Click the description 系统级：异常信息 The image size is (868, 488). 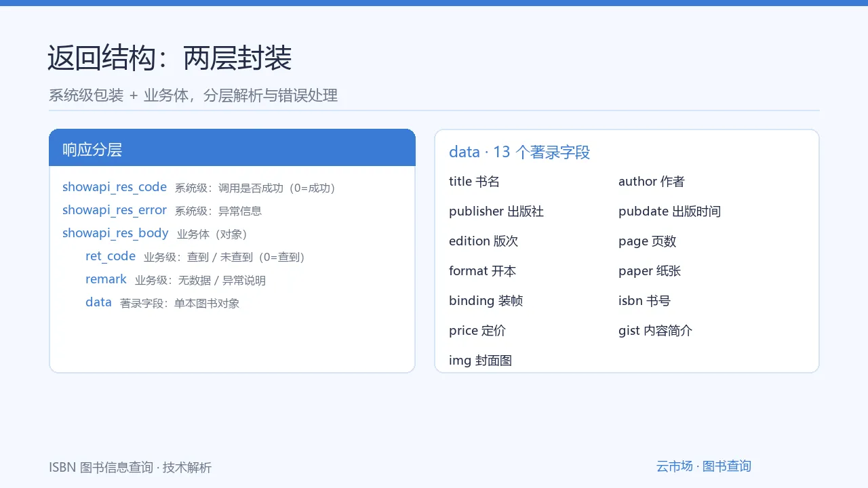pos(218,211)
